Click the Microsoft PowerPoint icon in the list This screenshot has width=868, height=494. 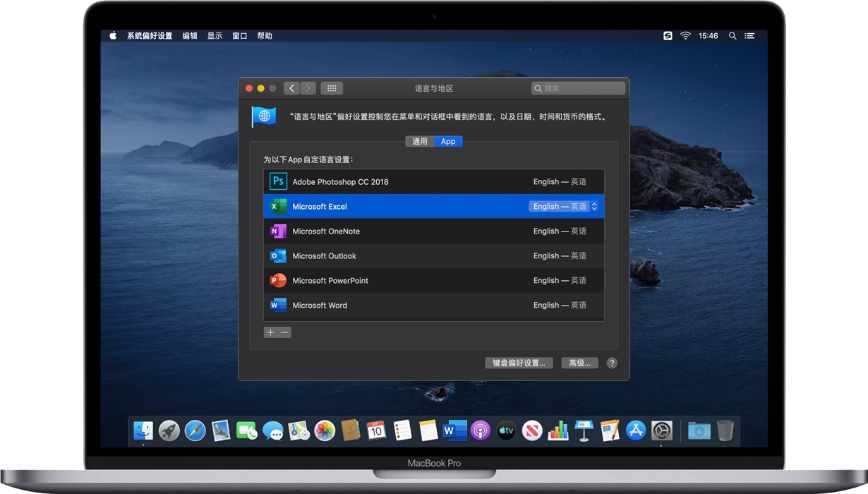(x=278, y=280)
